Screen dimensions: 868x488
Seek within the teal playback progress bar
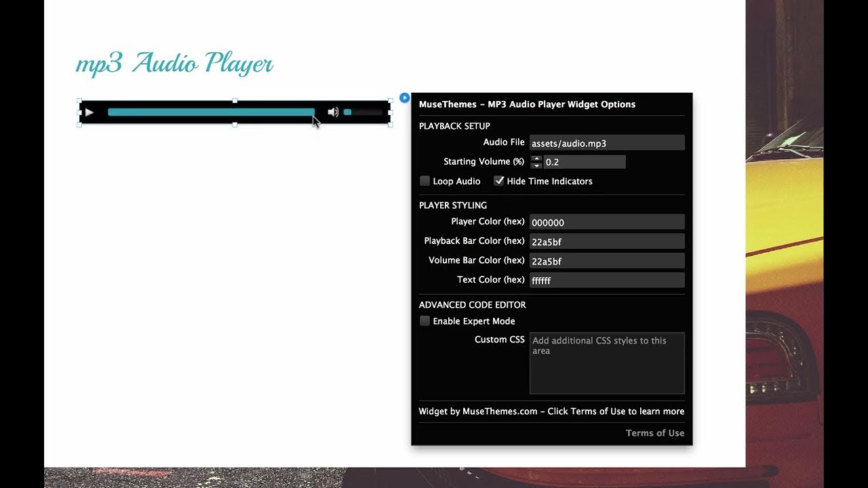tap(211, 113)
